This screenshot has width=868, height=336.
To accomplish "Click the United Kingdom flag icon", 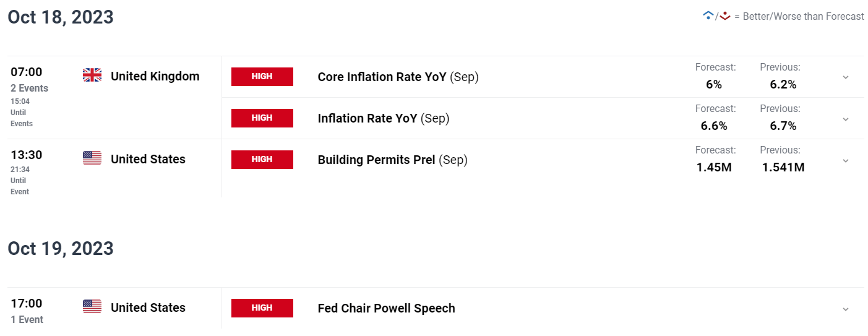I will pos(92,75).
